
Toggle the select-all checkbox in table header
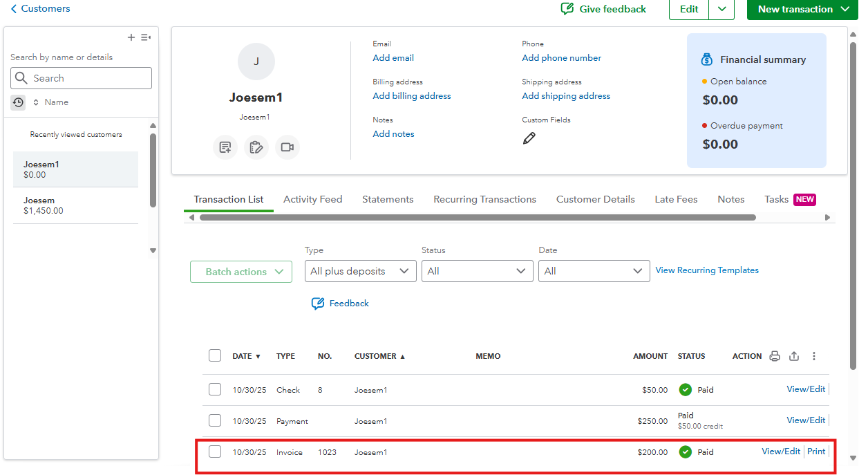pyautogui.click(x=215, y=356)
